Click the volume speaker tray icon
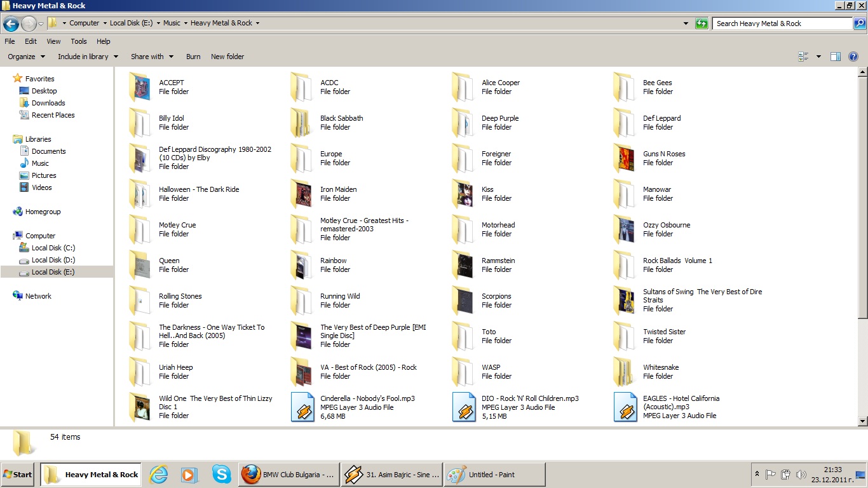Viewport: 868px width, 488px height. (x=801, y=474)
